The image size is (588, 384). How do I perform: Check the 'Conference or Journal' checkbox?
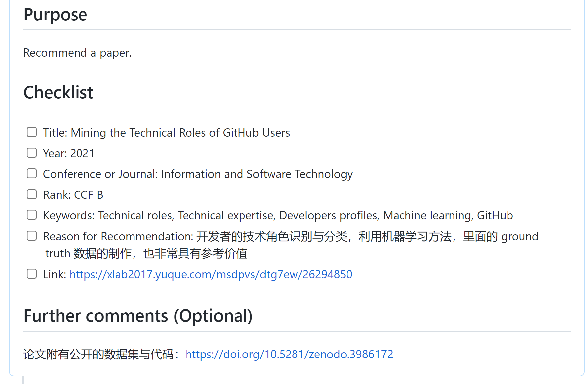click(32, 173)
